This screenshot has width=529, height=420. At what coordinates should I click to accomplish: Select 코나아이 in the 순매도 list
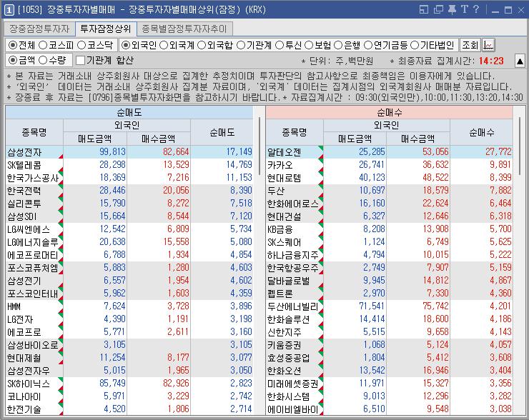pyautogui.click(x=24, y=396)
